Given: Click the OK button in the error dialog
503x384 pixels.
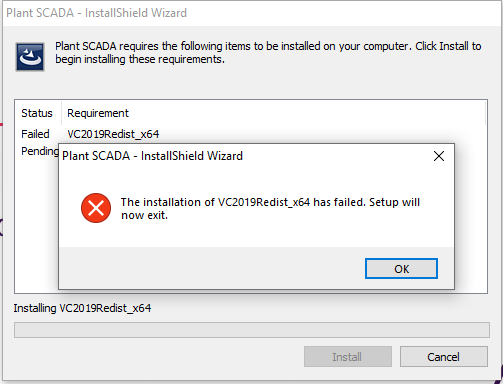Looking at the screenshot, I should (x=401, y=268).
